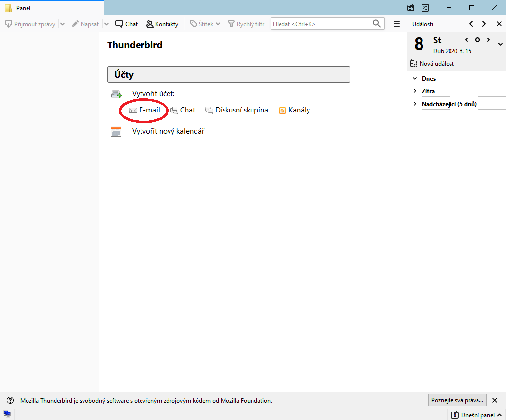Click the Účty section header
The height and width of the screenshot is (420, 506).
point(228,75)
